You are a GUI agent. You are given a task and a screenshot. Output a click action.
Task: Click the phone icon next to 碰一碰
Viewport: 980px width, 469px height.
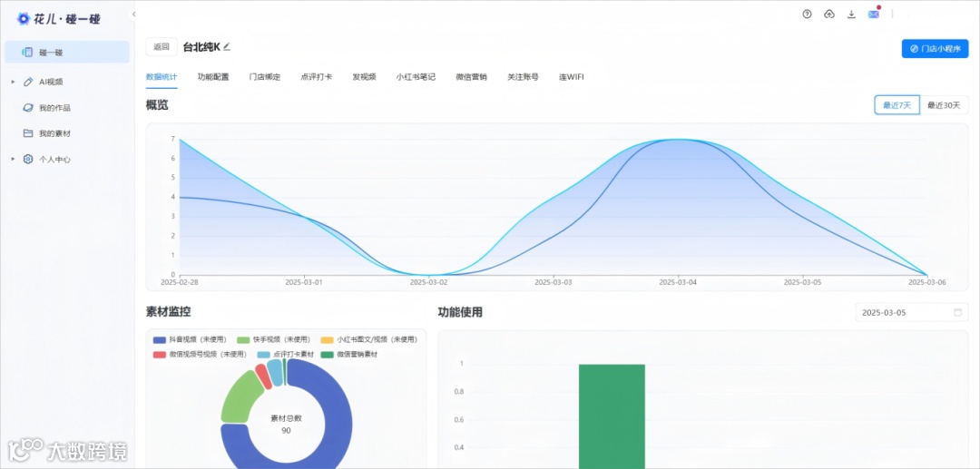(x=27, y=53)
